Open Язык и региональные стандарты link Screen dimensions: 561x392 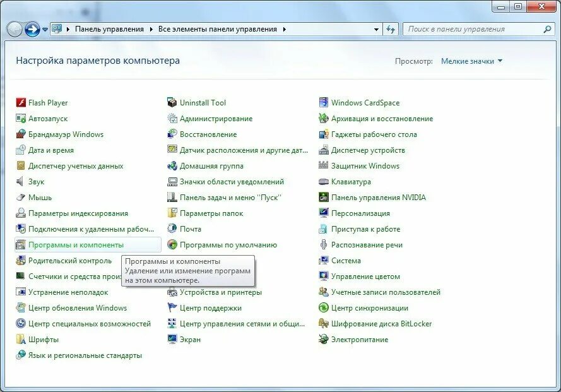point(85,355)
